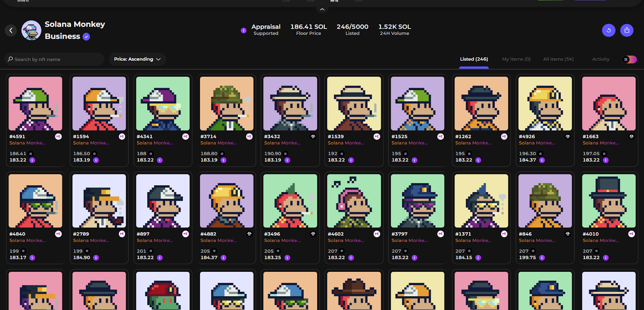Open the #4010 monkey thumbnail
The image size is (644, 310).
609,201
